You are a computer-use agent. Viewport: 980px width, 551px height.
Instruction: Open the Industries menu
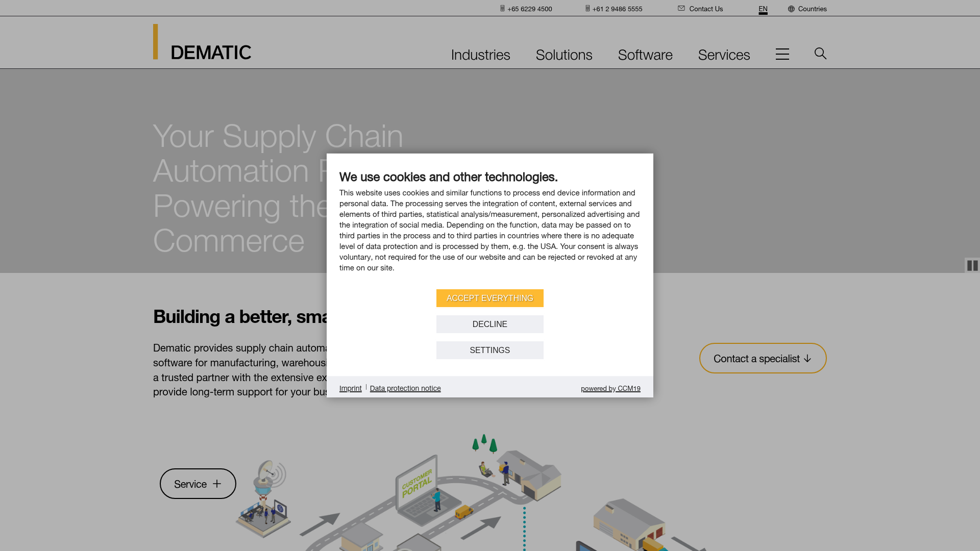click(480, 55)
